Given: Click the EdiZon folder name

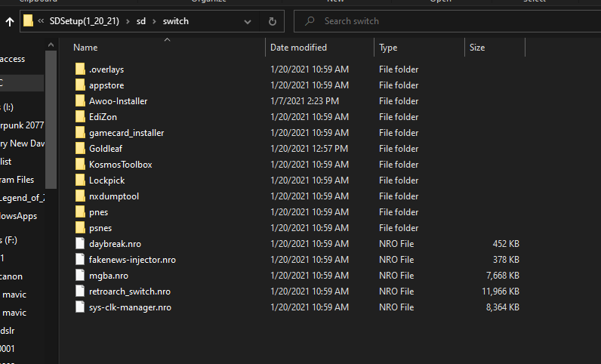Looking at the screenshot, I should 103,117.
